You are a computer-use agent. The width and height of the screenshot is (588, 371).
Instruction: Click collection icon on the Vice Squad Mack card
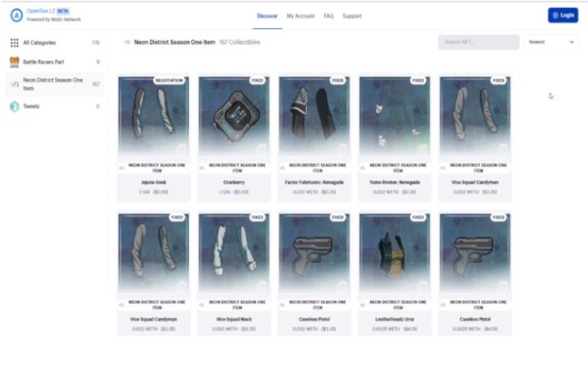click(x=202, y=305)
